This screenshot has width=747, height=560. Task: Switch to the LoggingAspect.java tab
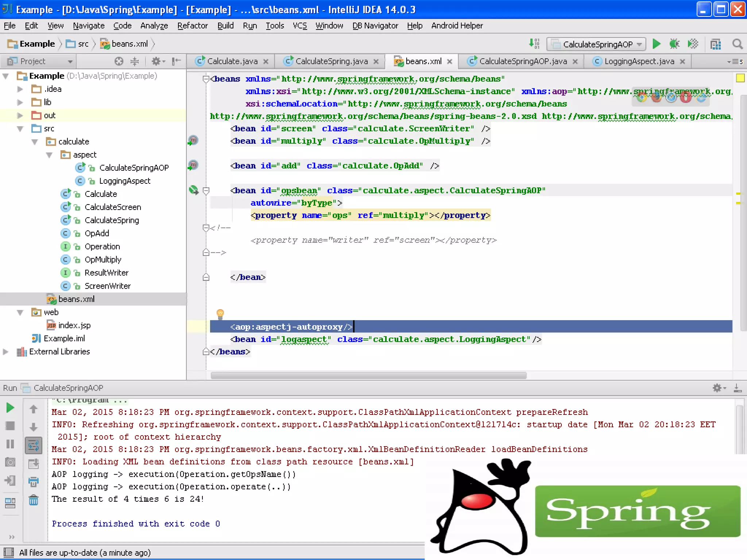point(639,61)
